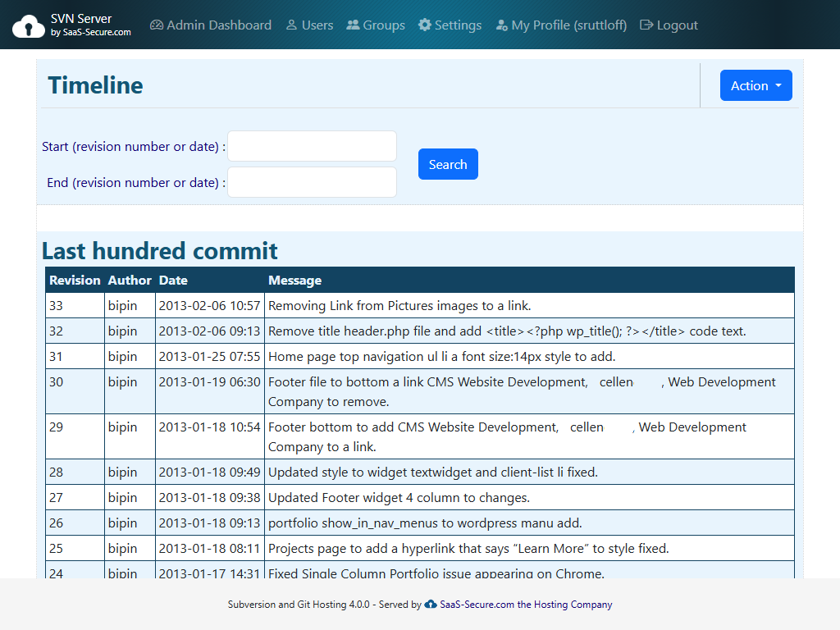Screen dimensions: 840x630
Task: Open the Action dropdown
Action: pos(756,84)
